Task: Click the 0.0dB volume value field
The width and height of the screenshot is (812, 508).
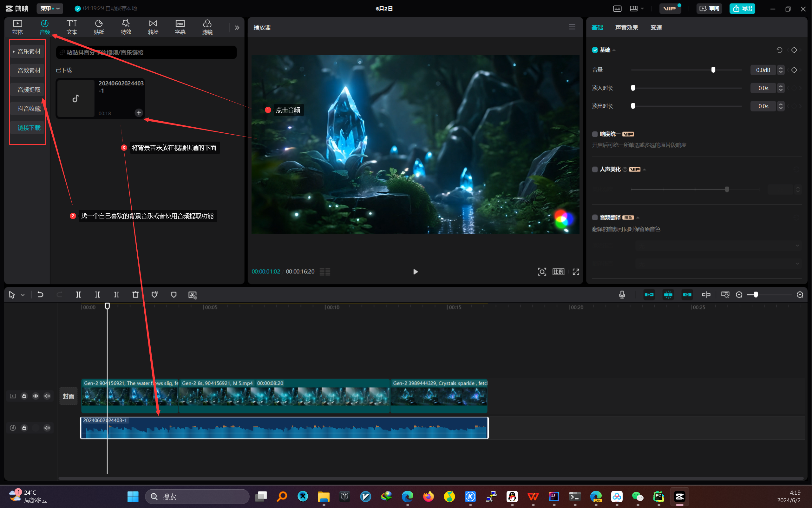Action: click(x=763, y=70)
